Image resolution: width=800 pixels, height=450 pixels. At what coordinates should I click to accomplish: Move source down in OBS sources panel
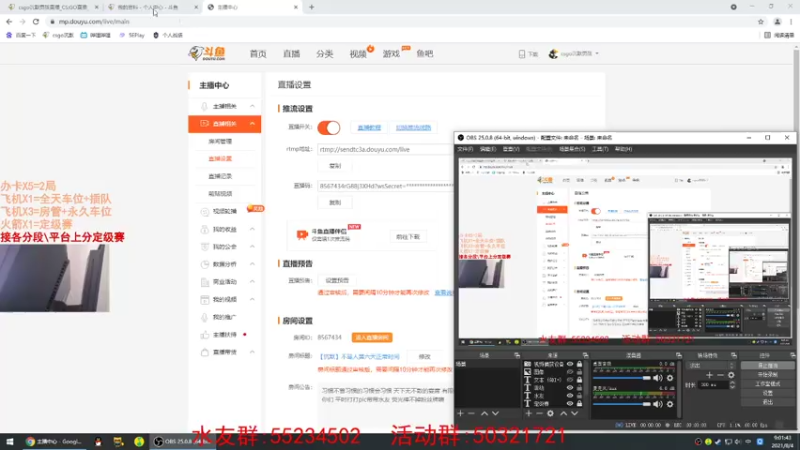click(574, 413)
